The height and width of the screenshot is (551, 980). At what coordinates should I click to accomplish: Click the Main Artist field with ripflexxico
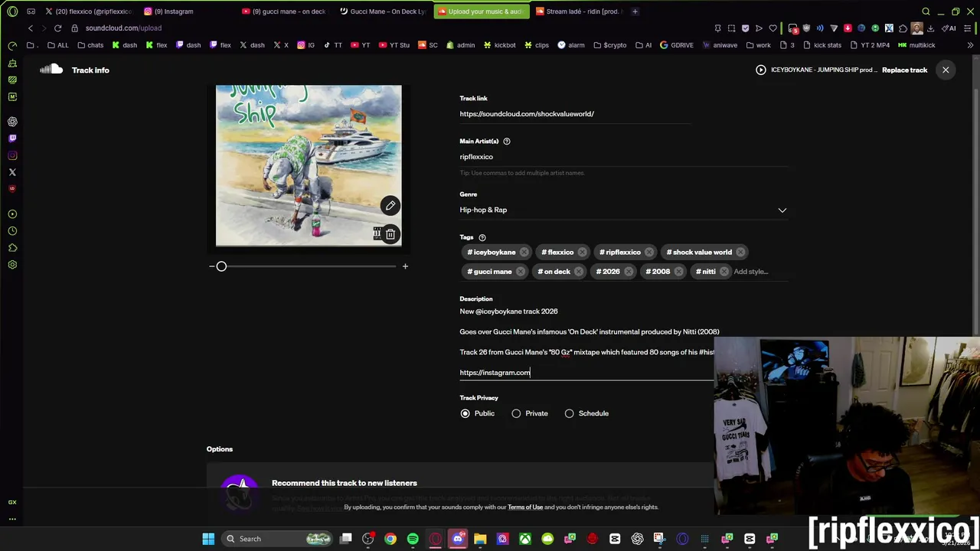tap(623, 157)
